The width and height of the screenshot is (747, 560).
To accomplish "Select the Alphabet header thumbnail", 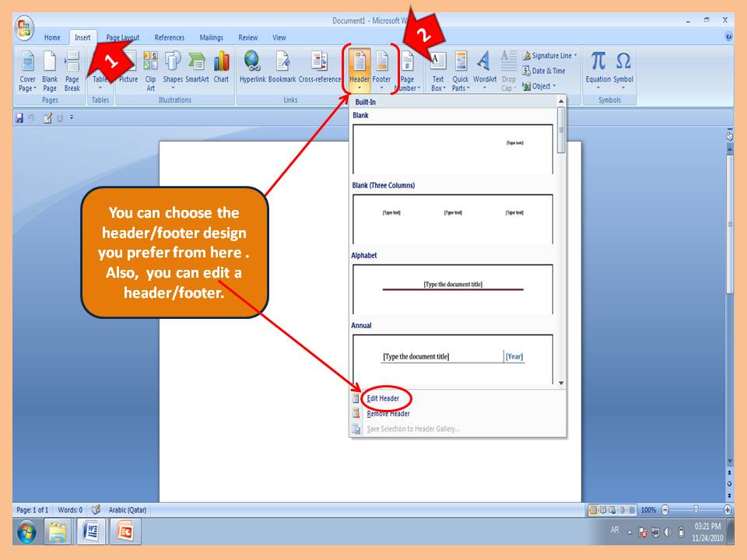I will [x=453, y=289].
